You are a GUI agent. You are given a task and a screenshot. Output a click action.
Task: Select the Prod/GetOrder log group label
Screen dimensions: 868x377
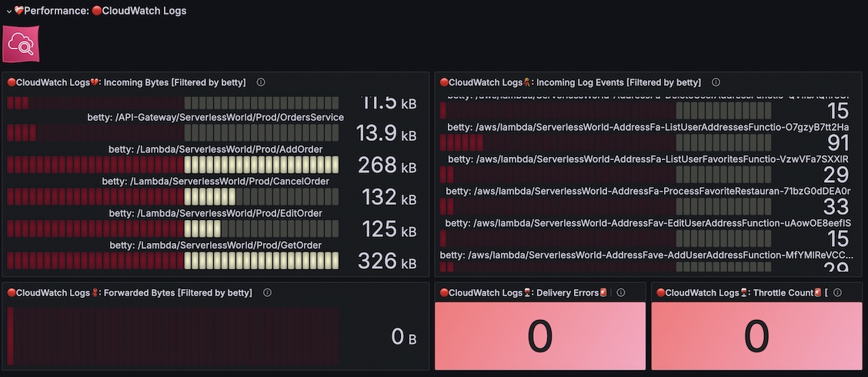point(216,245)
